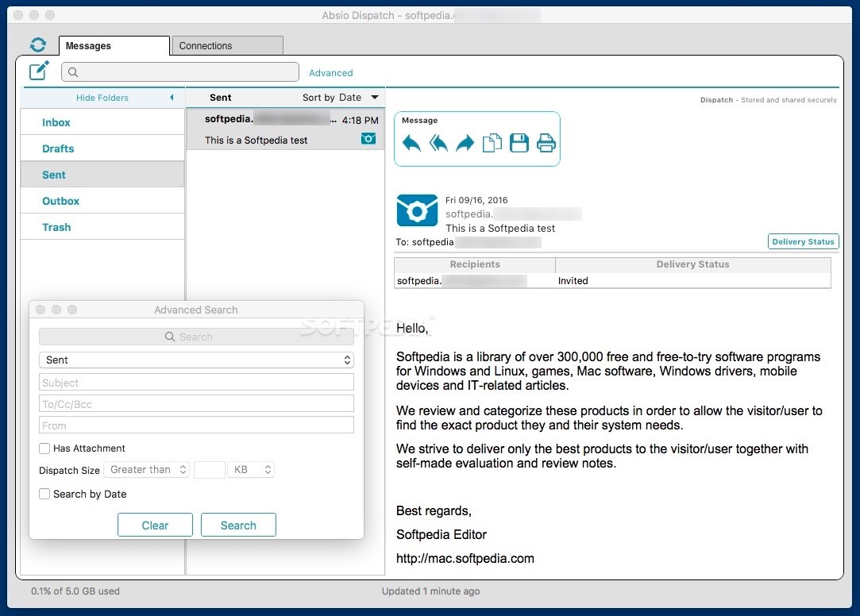The width and height of the screenshot is (860, 616).
Task: Select the Sent folder
Action: 102,175
